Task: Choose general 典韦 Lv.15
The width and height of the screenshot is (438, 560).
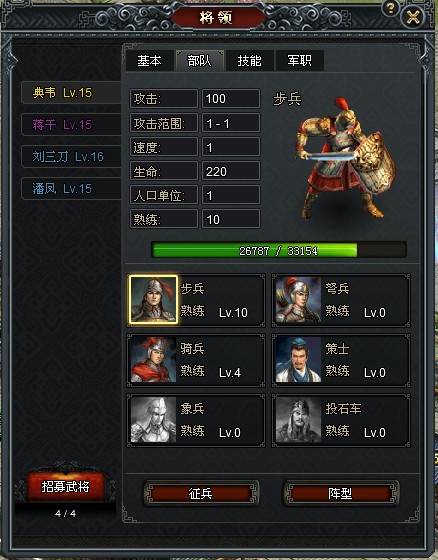Action: pos(71,93)
